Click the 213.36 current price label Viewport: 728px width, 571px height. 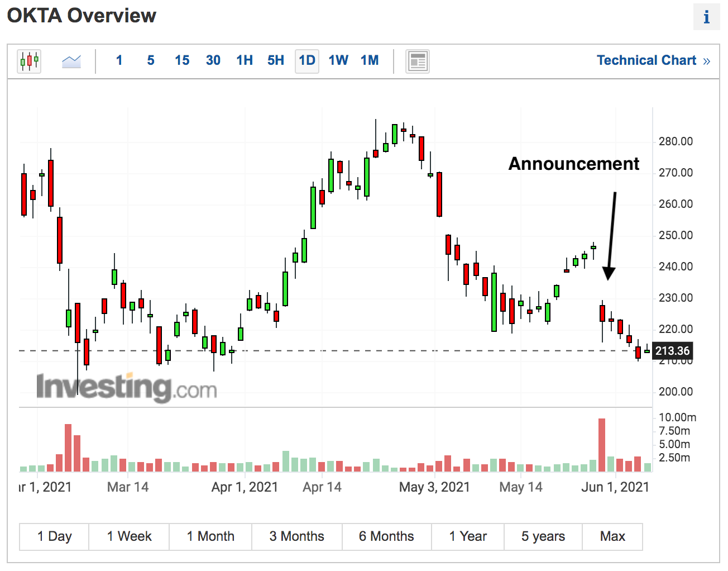[672, 351]
